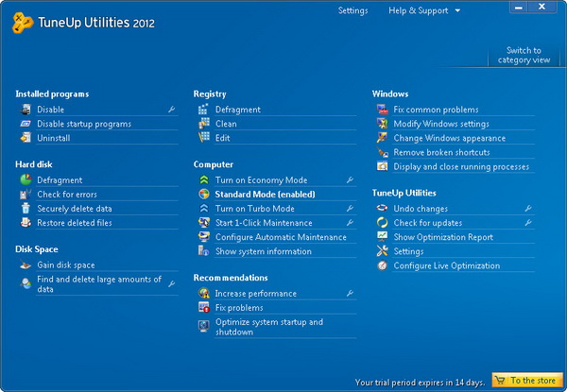The image size is (567, 392).
Task: Click the Display running processes icon
Action: [382, 166]
